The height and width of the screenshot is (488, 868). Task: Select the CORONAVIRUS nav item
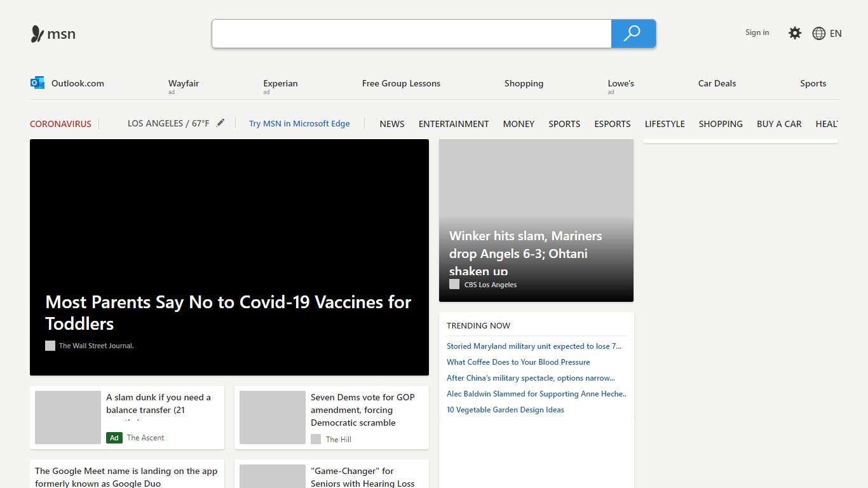point(60,124)
